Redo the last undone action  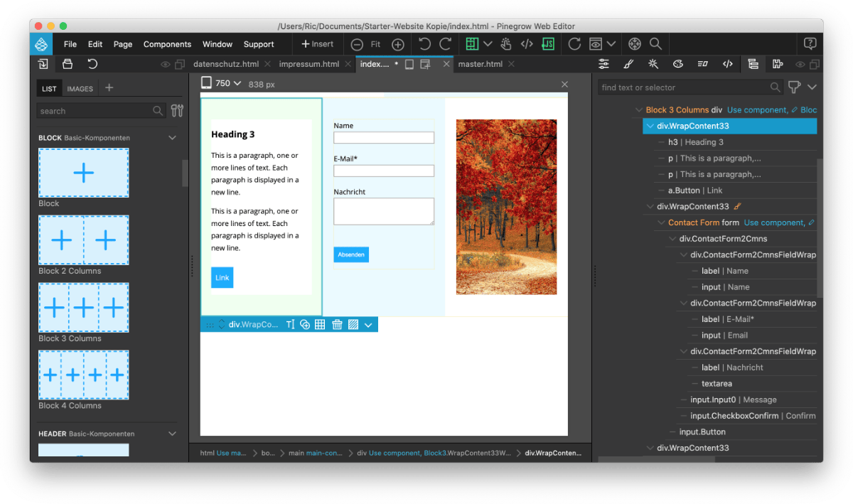pyautogui.click(x=446, y=44)
